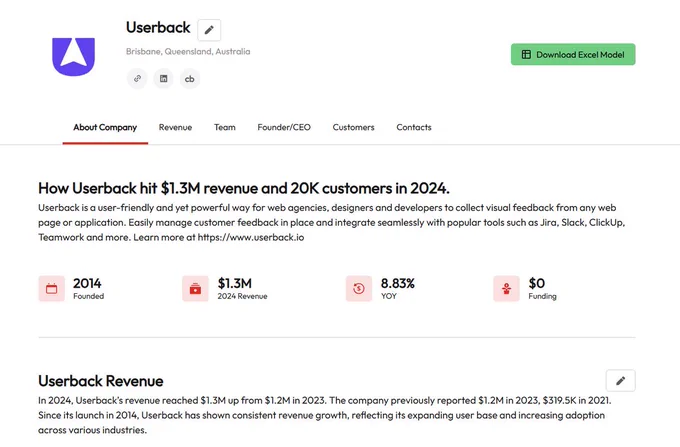Click the spreadsheet icon inside Download Excel Model
Viewport: 680px width, 447px height.
click(526, 54)
